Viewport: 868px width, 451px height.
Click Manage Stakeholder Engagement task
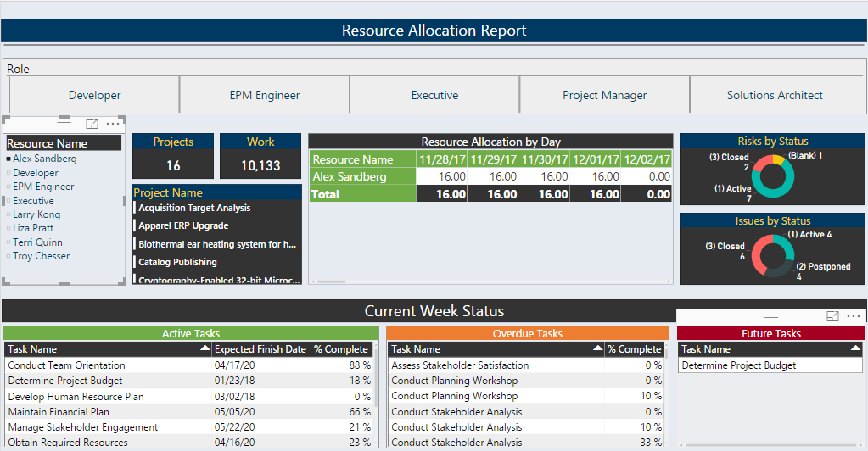coord(83,427)
